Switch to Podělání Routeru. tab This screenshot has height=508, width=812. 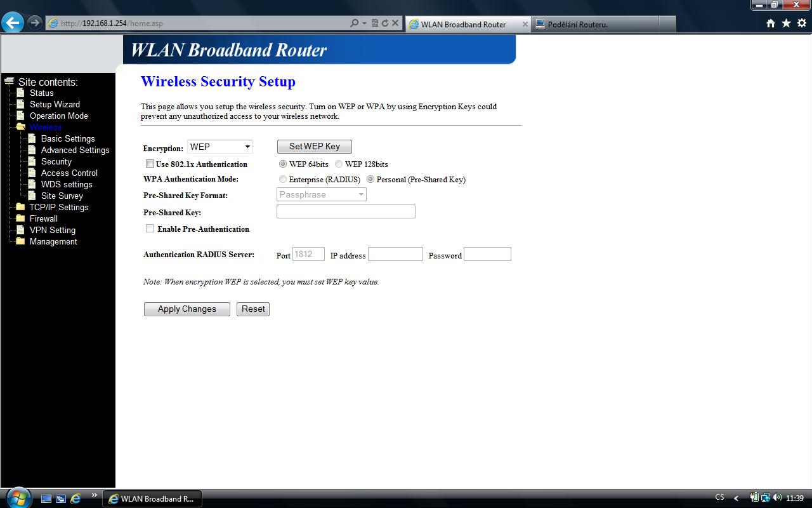pyautogui.click(x=594, y=24)
